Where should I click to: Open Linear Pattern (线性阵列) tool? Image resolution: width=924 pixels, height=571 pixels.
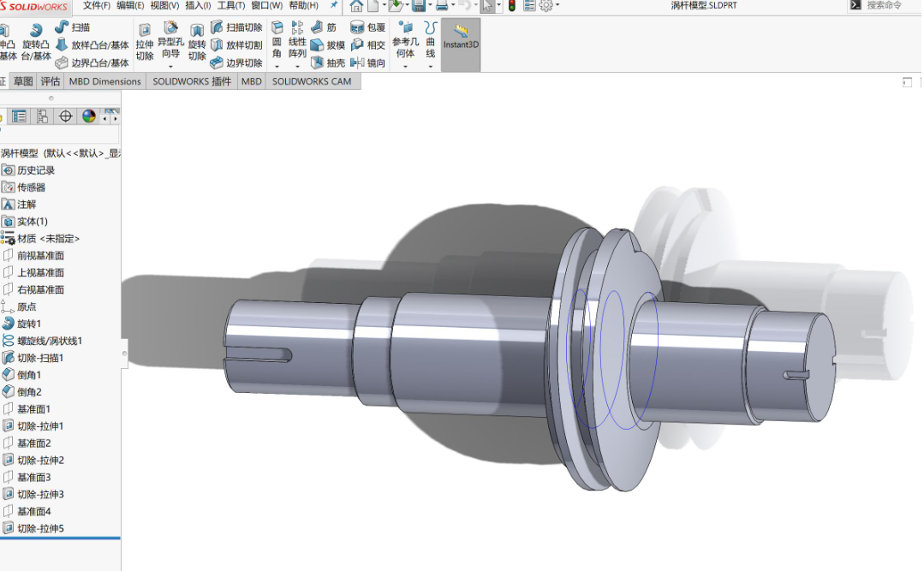point(297,40)
